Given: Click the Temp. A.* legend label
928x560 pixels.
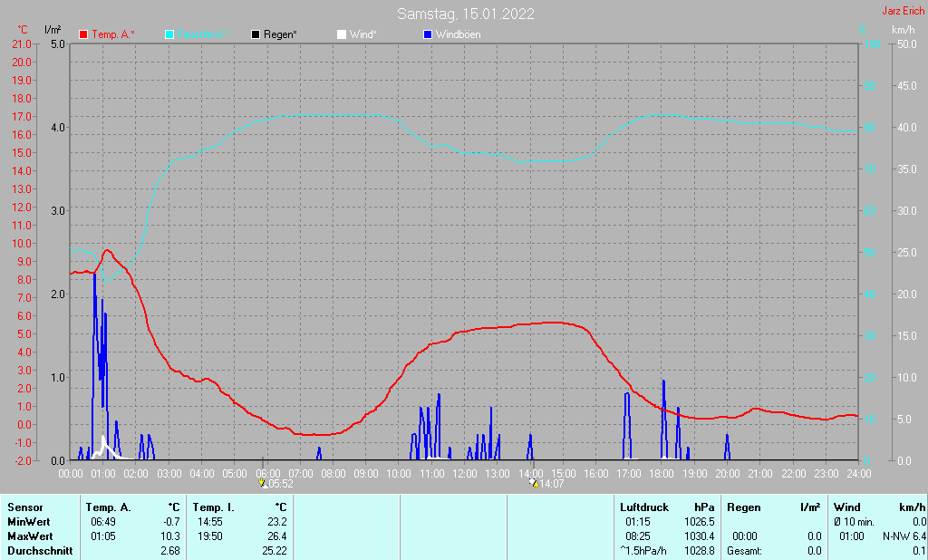Looking at the screenshot, I should tap(113, 34).
